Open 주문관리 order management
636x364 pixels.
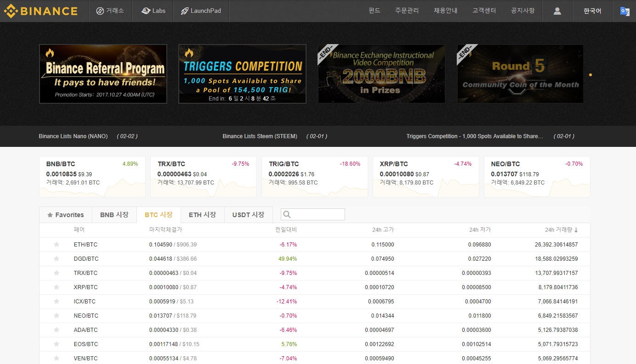tap(407, 11)
